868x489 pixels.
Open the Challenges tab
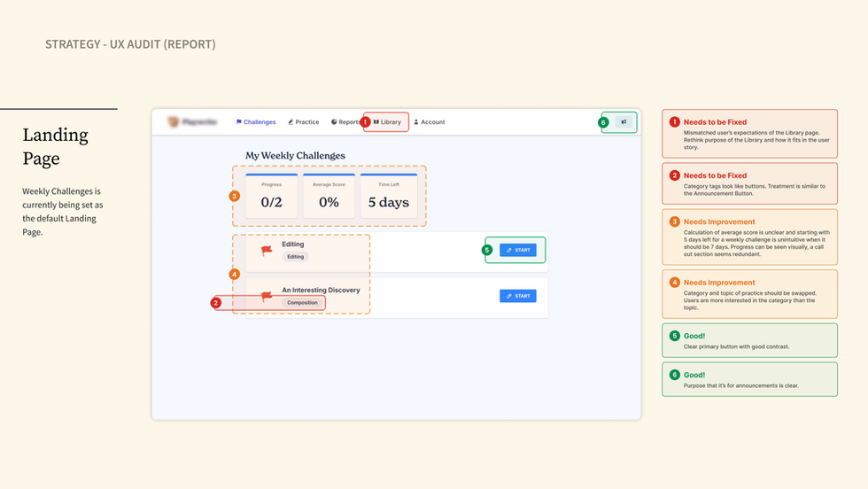tap(256, 122)
